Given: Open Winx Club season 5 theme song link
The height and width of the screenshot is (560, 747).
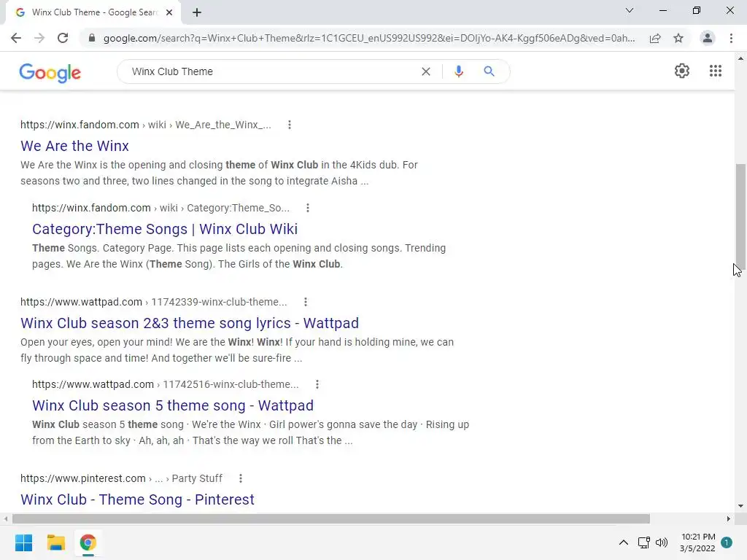Looking at the screenshot, I should pos(173,405).
